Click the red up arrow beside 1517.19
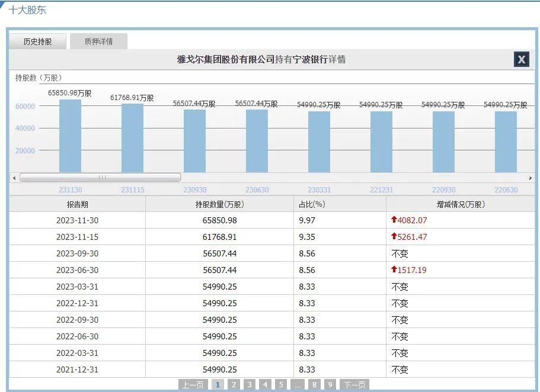Viewport: 540px width, 392px height. click(394, 269)
